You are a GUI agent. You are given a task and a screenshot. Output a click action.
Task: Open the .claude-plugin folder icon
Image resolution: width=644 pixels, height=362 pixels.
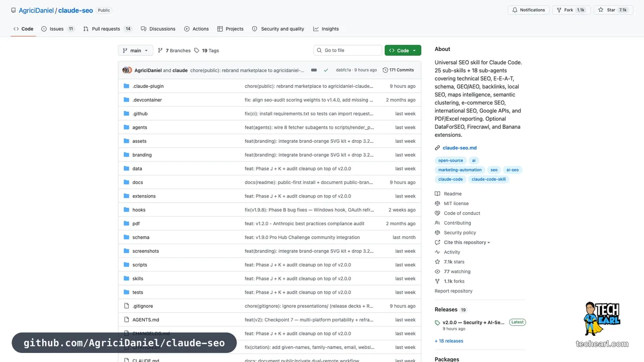(127, 86)
